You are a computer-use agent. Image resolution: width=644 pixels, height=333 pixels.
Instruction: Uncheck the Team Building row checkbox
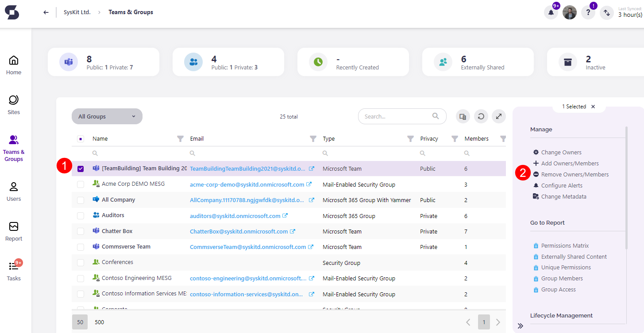81,168
